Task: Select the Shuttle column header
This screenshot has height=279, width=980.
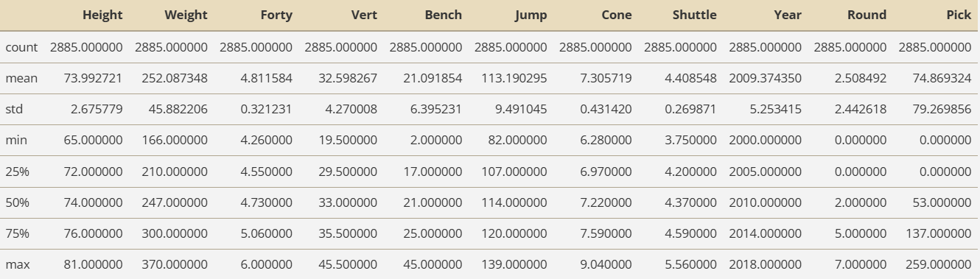Action: (x=694, y=15)
